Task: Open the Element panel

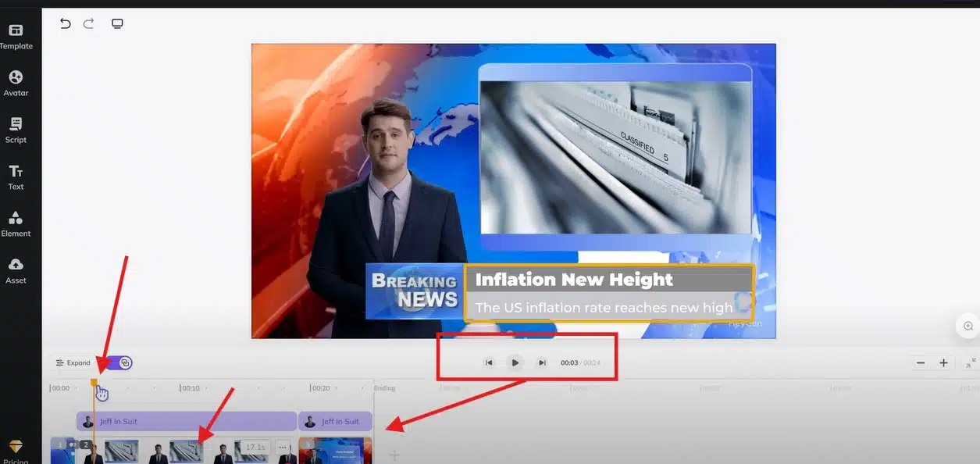Action: pyautogui.click(x=16, y=223)
